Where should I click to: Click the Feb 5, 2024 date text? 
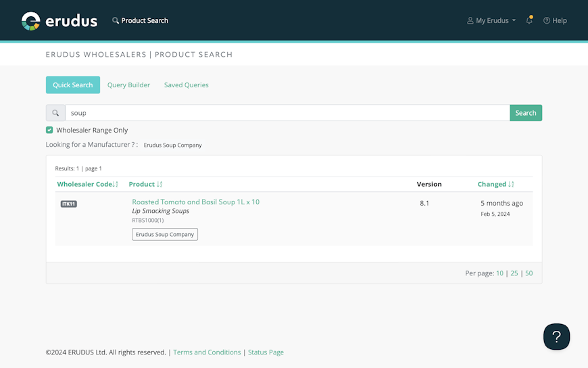[x=495, y=214]
